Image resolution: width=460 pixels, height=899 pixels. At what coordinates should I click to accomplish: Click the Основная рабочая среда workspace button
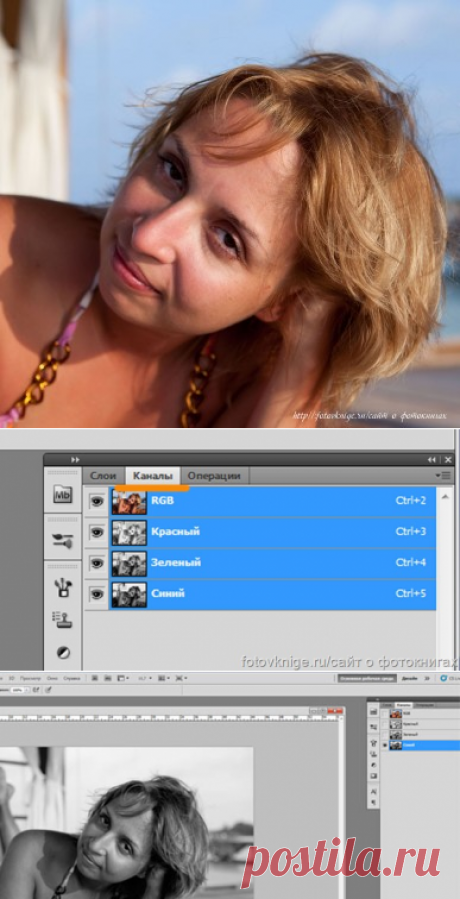(x=367, y=678)
